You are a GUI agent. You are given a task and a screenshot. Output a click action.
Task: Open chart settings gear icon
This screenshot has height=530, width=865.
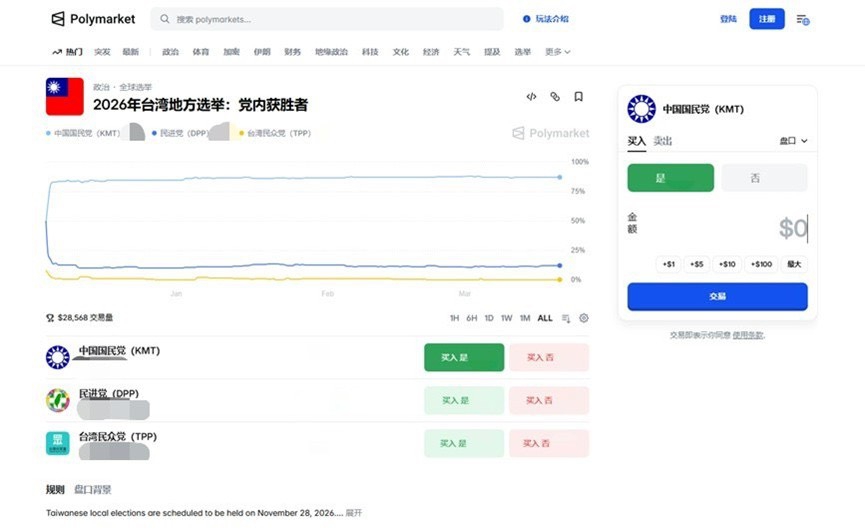[584, 318]
